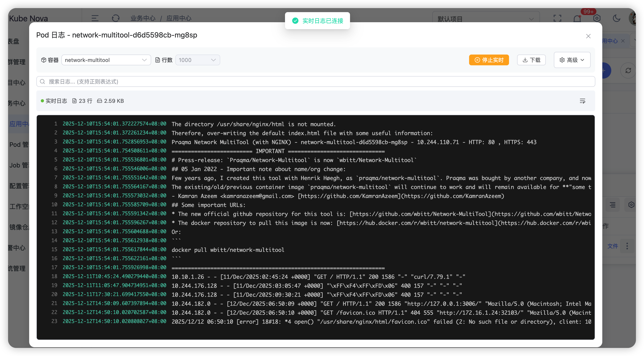
Task: Open the 1000 line count dropdown
Action: [x=198, y=60]
